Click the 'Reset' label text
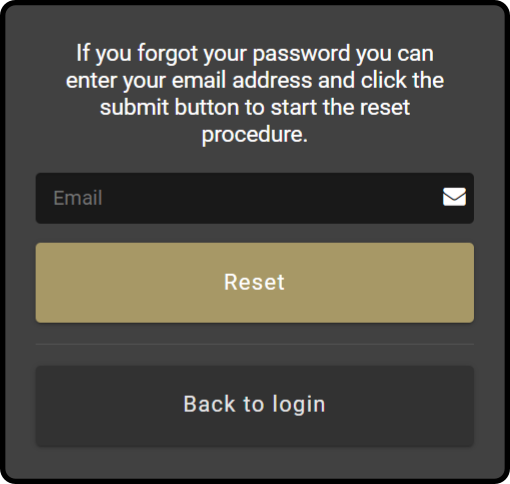Screen dimensions: 510x484 click(x=254, y=282)
